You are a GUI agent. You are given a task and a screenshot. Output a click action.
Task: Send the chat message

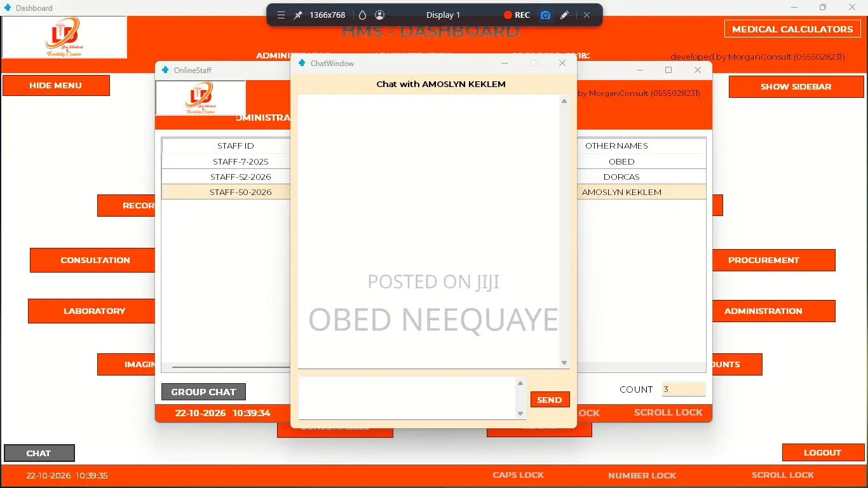pos(550,400)
